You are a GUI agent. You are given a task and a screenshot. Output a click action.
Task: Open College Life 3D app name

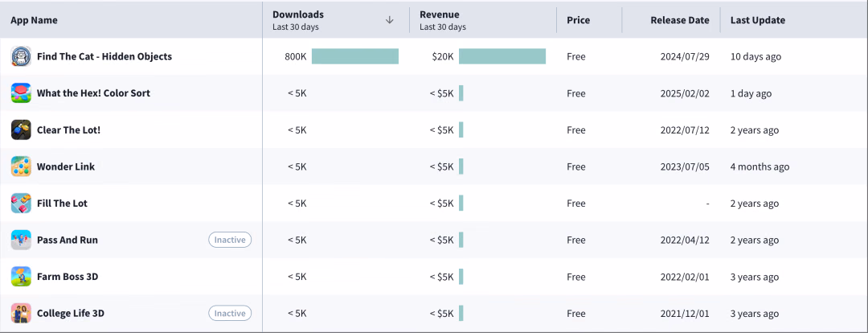tap(70, 313)
